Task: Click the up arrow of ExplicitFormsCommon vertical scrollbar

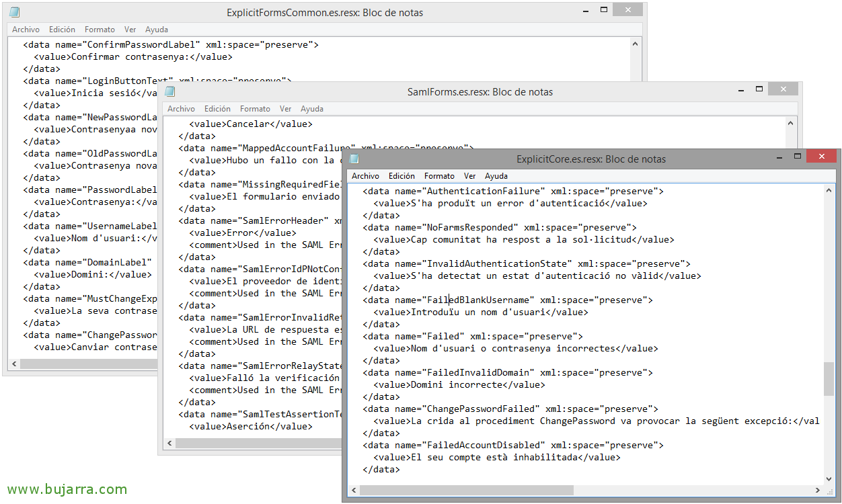Action: [636, 44]
